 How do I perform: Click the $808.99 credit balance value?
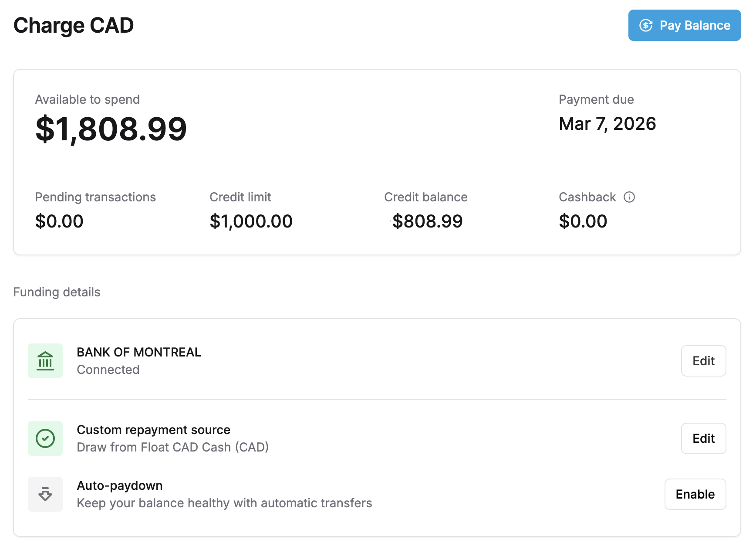(x=427, y=221)
